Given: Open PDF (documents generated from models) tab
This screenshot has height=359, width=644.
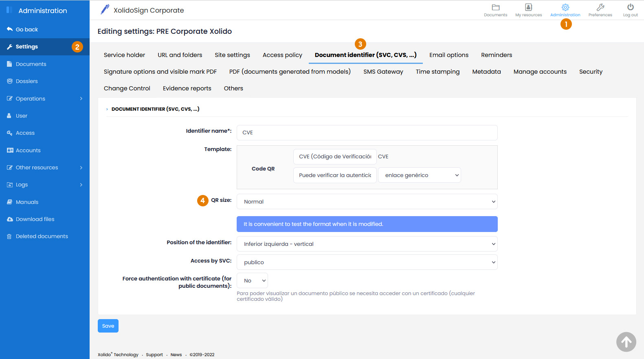Looking at the screenshot, I should (x=290, y=72).
